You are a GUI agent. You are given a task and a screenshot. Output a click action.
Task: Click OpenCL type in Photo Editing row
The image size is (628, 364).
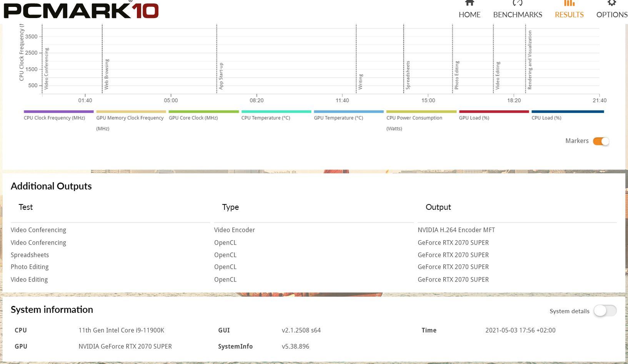click(225, 267)
